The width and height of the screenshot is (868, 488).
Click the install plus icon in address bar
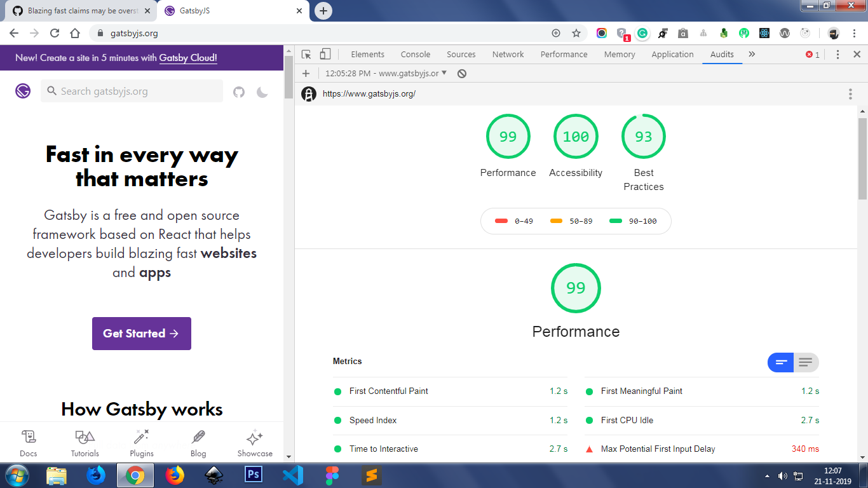556,33
